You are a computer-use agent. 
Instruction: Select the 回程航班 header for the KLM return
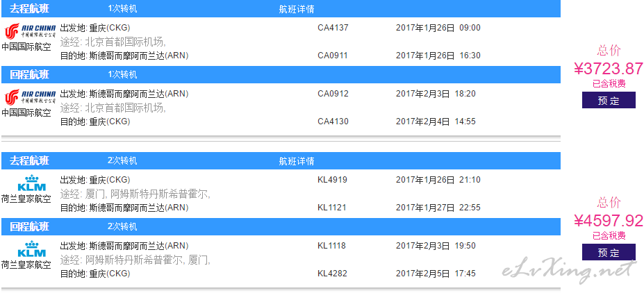pyautogui.click(x=29, y=226)
